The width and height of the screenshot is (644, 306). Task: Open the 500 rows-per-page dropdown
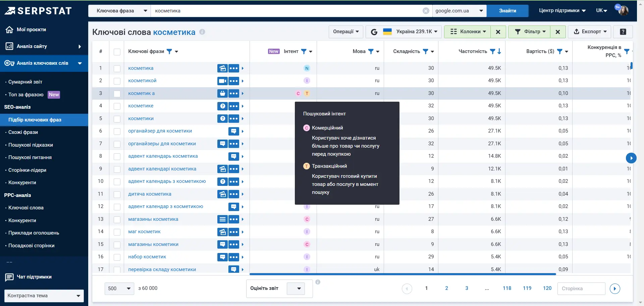point(119,289)
